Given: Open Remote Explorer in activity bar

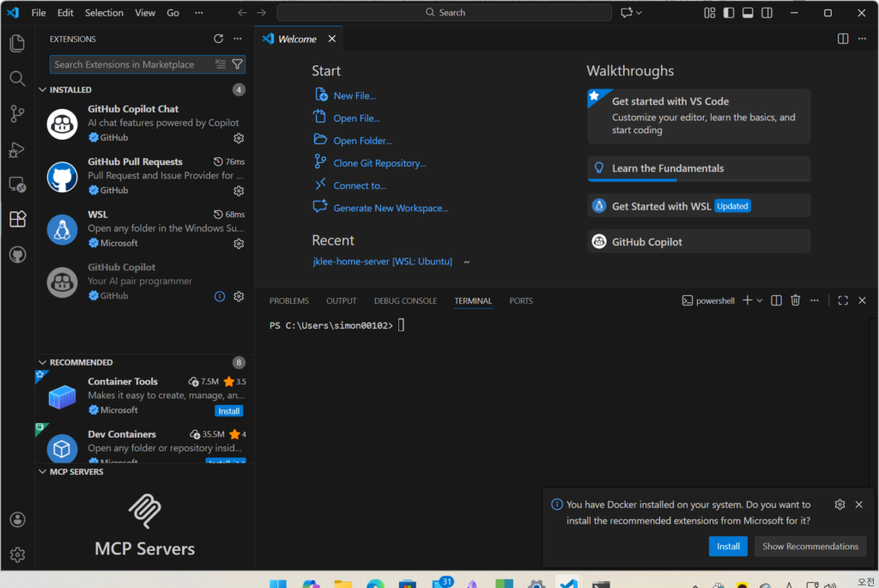Looking at the screenshot, I should pos(17,185).
